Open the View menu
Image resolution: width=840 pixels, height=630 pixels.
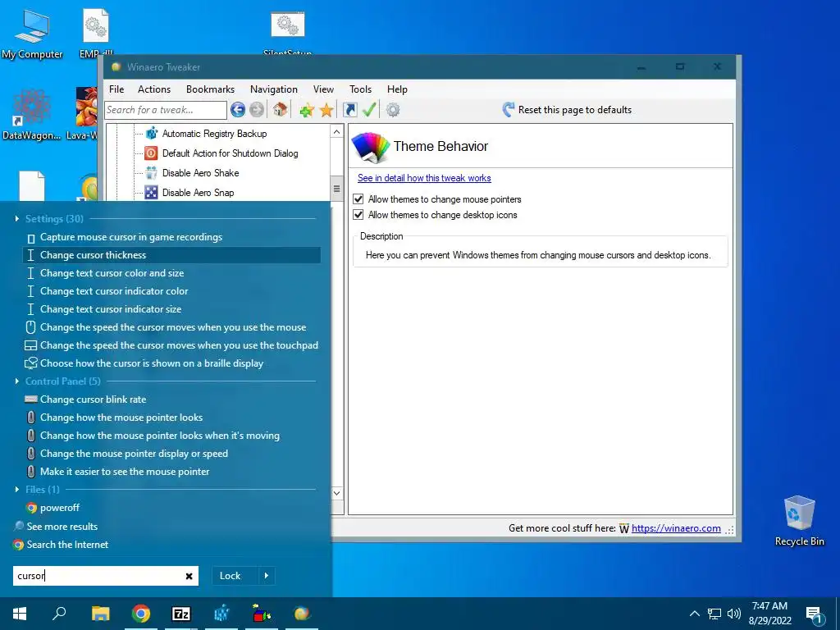point(323,89)
